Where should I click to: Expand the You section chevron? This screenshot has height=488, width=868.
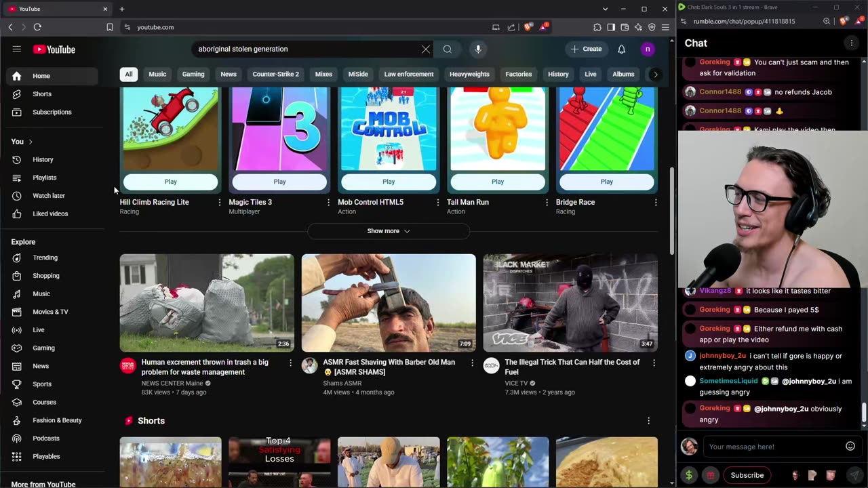(x=31, y=142)
